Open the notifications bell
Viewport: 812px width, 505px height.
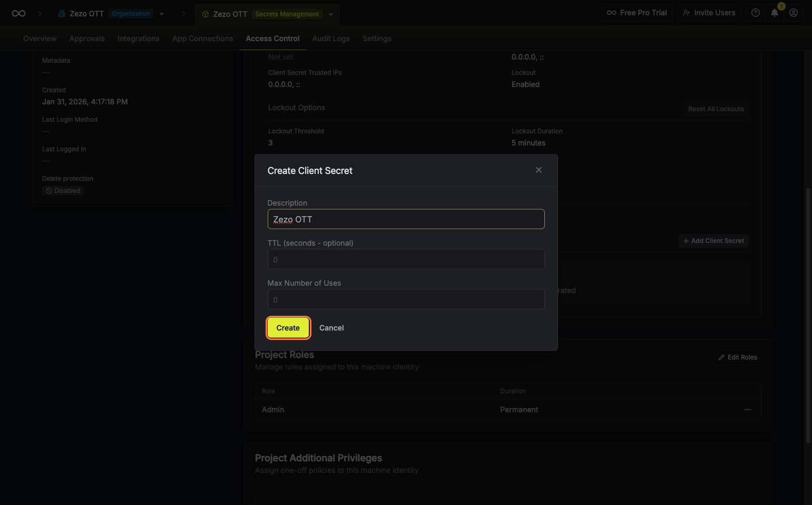click(774, 13)
